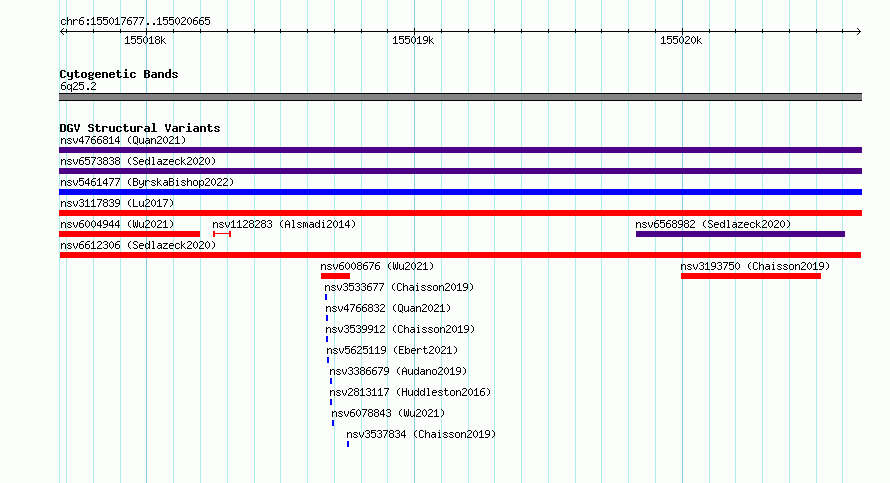Click the 155020k ruler label

[681, 40]
